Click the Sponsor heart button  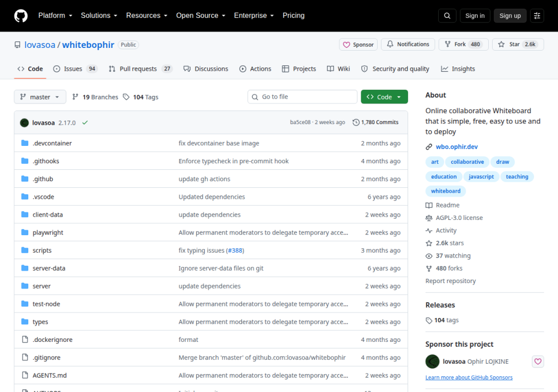coord(358,45)
